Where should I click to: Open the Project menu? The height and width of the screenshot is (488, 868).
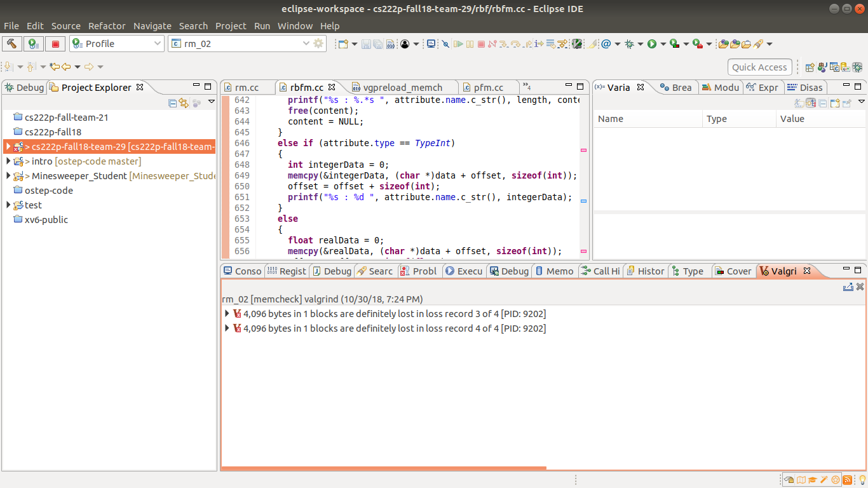pyautogui.click(x=231, y=26)
